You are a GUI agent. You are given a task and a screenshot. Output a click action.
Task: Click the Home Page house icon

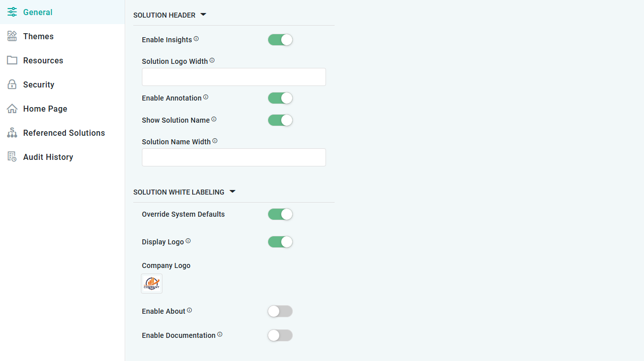[x=12, y=109]
